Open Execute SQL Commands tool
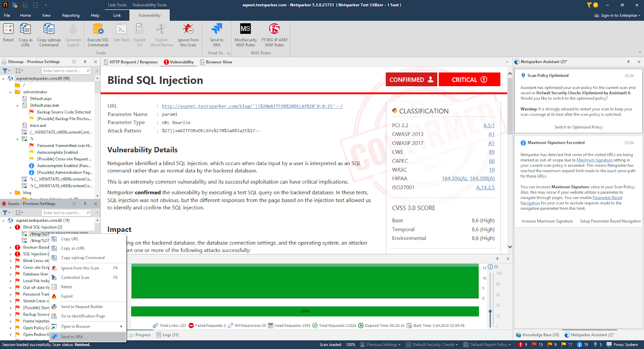Image resolution: width=644 pixels, height=349 pixels. click(x=98, y=29)
